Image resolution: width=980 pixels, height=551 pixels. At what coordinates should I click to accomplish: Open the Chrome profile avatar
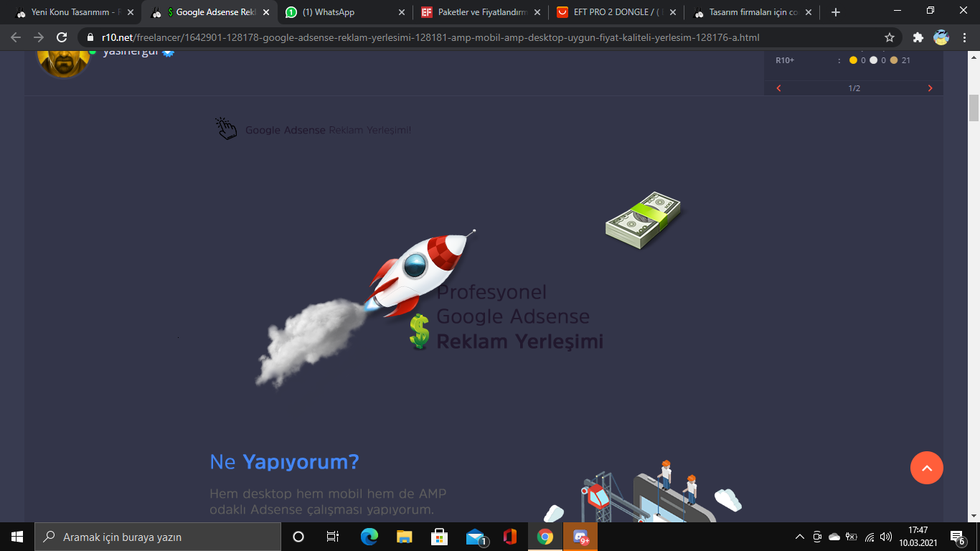pyautogui.click(x=941, y=37)
